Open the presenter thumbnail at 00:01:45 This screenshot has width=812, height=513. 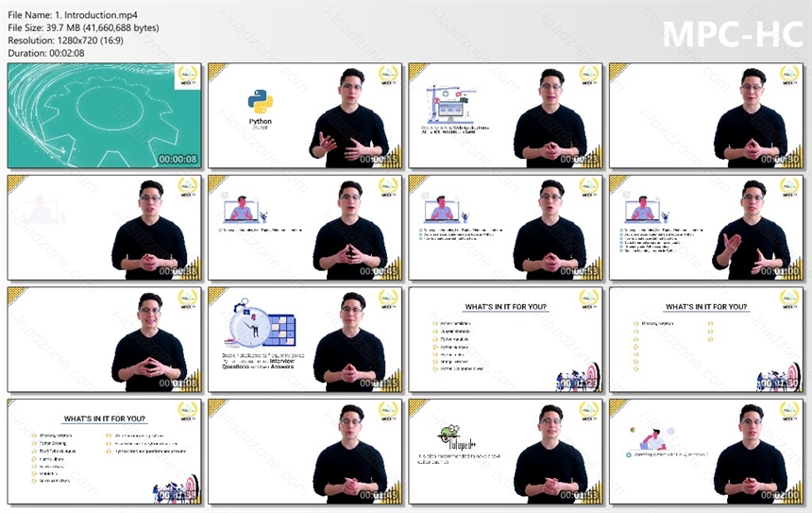coord(305,452)
